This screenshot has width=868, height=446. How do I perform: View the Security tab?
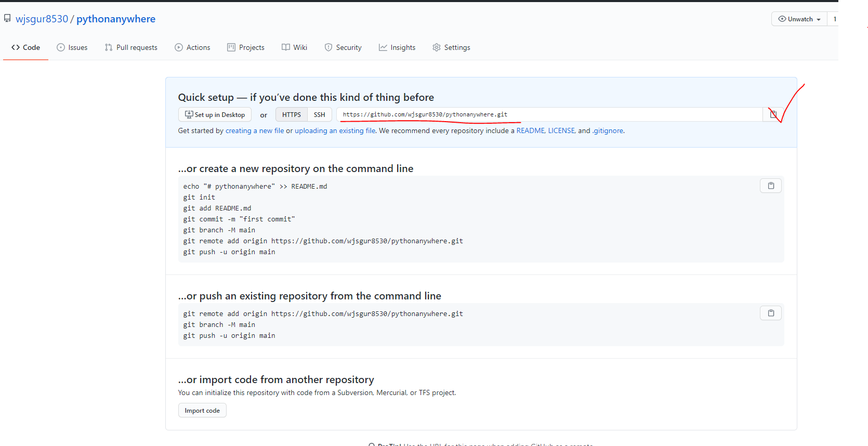(x=343, y=47)
